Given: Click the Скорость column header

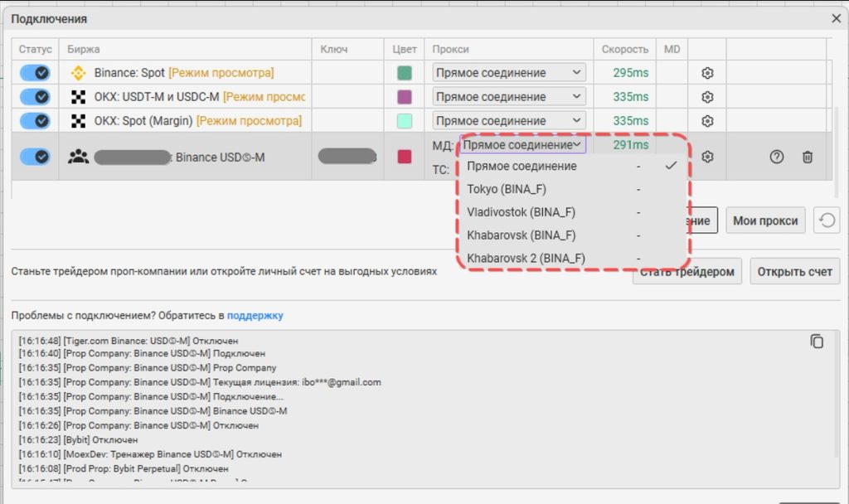Looking at the screenshot, I should click(625, 49).
